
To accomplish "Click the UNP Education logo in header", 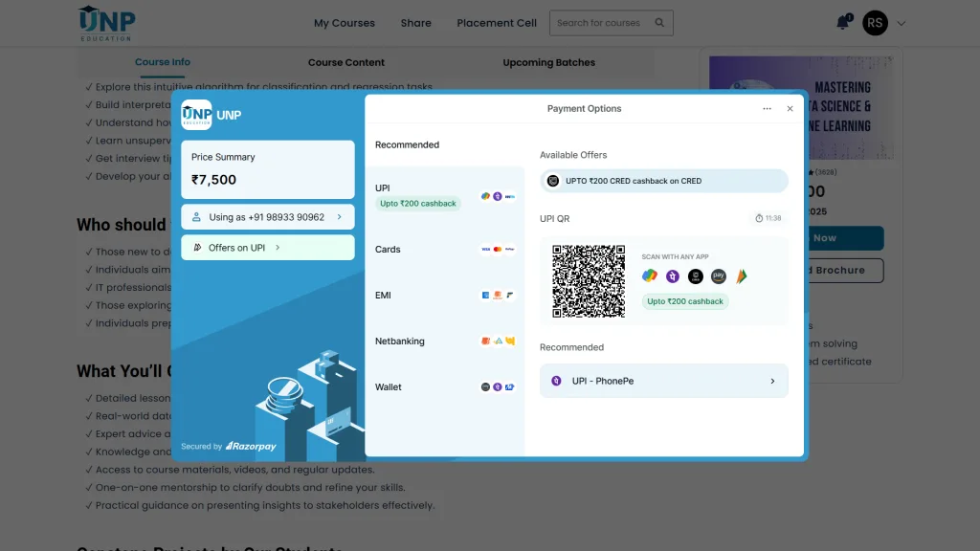I will click(x=106, y=23).
